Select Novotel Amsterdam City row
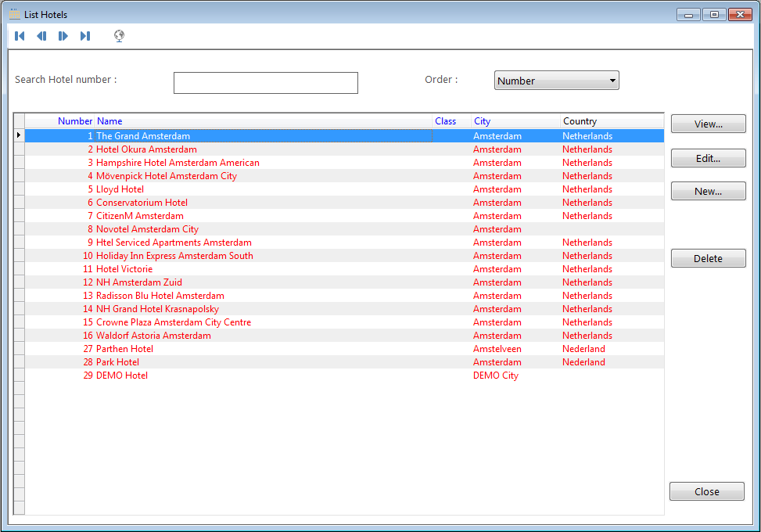The height and width of the screenshot is (532, 761). (344, 229)
